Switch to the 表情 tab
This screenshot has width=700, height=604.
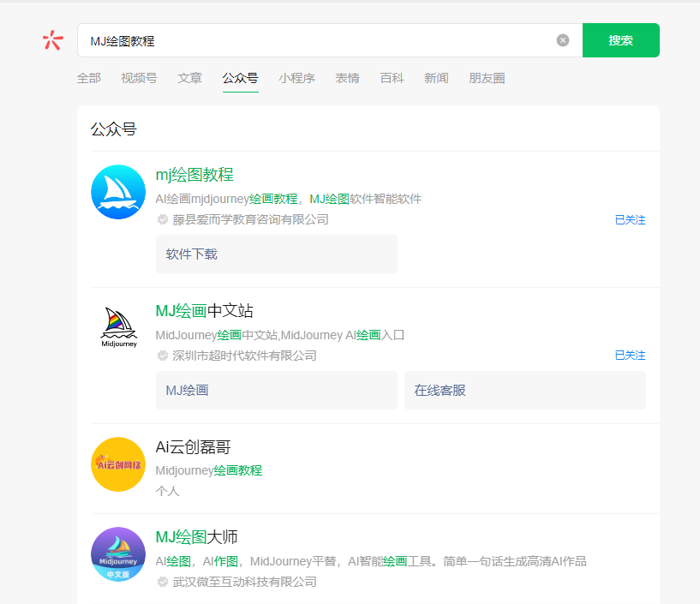pyautogui.click(x=347, y=79)
